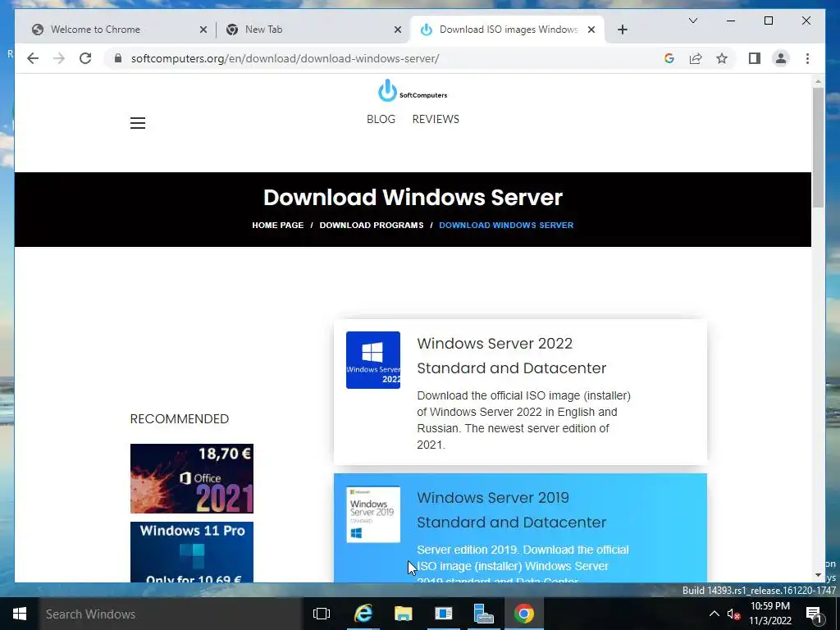The height and width of the screenshot is (630, 840).
Task: Click the Windows Server 2022 thumbnail
Action: [373, 360]
